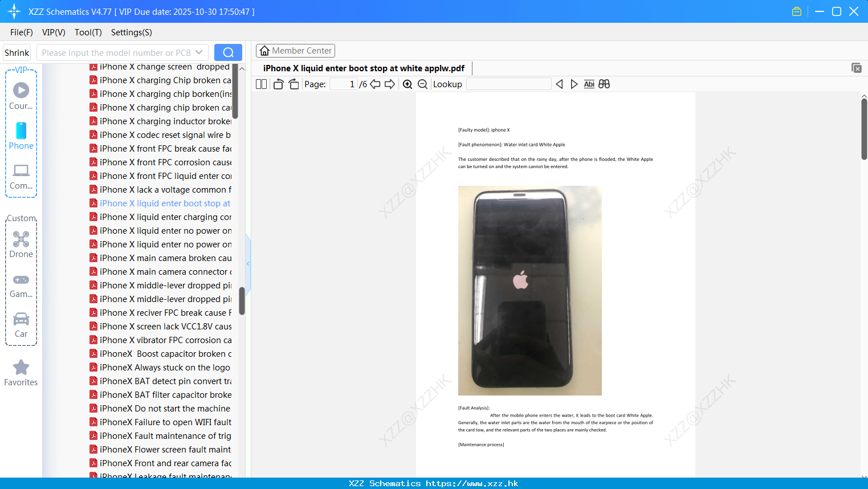Go to next page arrow
This screenshot has height=489, width=868.
tap(390, 84)
